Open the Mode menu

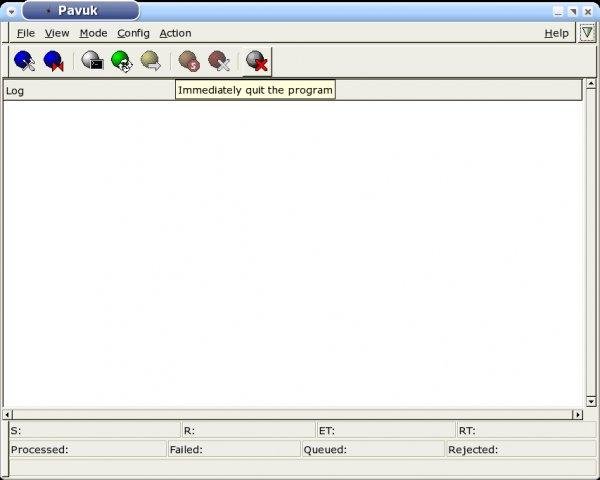pos(93,33)
